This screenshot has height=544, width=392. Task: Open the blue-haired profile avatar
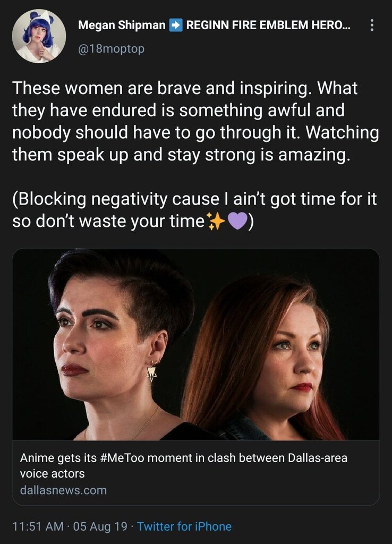click(x=39, y=36)
